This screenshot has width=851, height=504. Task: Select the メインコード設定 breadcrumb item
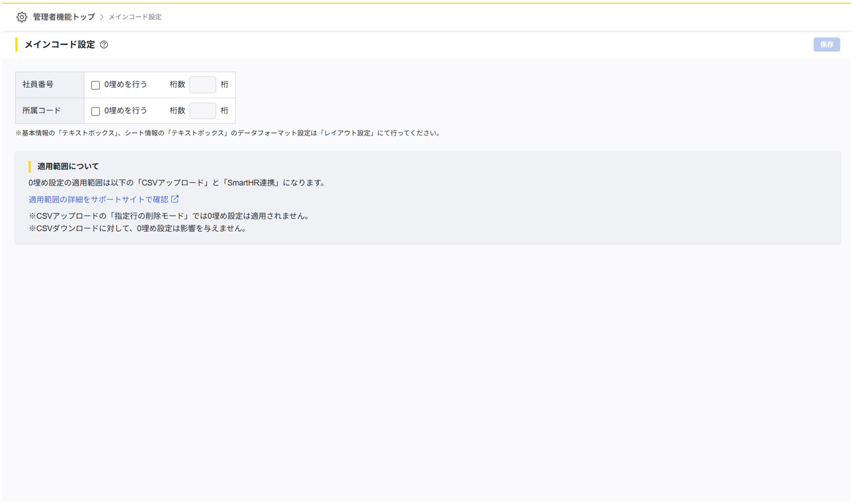pyautogui.click(x=135, y=17)
